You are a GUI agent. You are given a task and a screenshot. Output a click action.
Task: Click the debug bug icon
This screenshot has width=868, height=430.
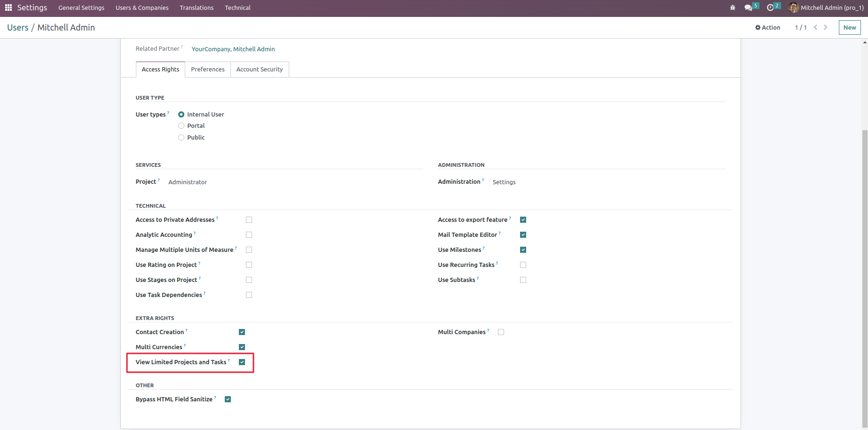click(733, 8)
